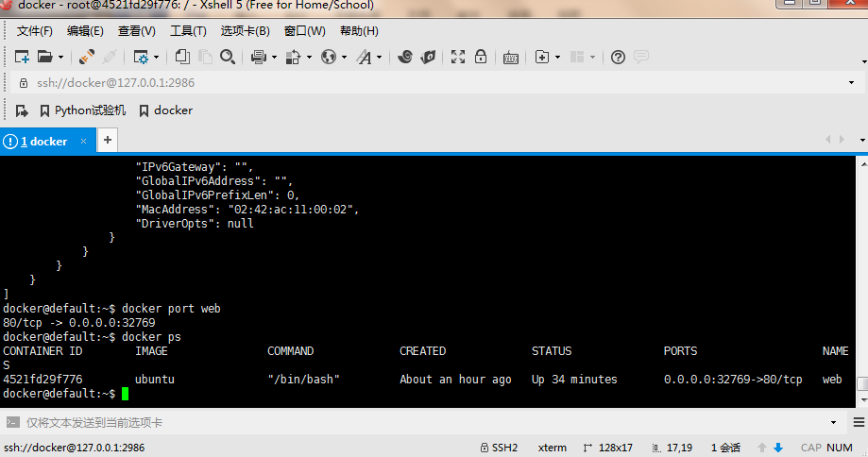Screen dimensions: 868x457
Task: Click the Copy icon in toolbar
Action: coord(182,57)
